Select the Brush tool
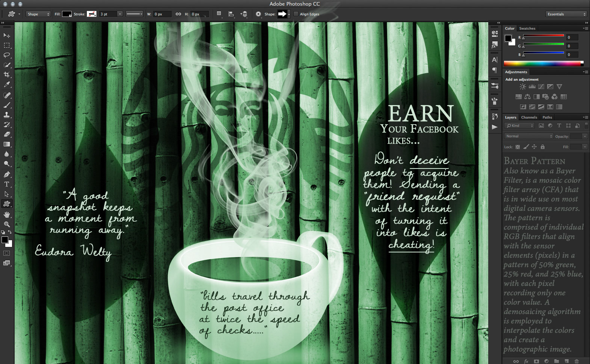 (x=7, y=105)
